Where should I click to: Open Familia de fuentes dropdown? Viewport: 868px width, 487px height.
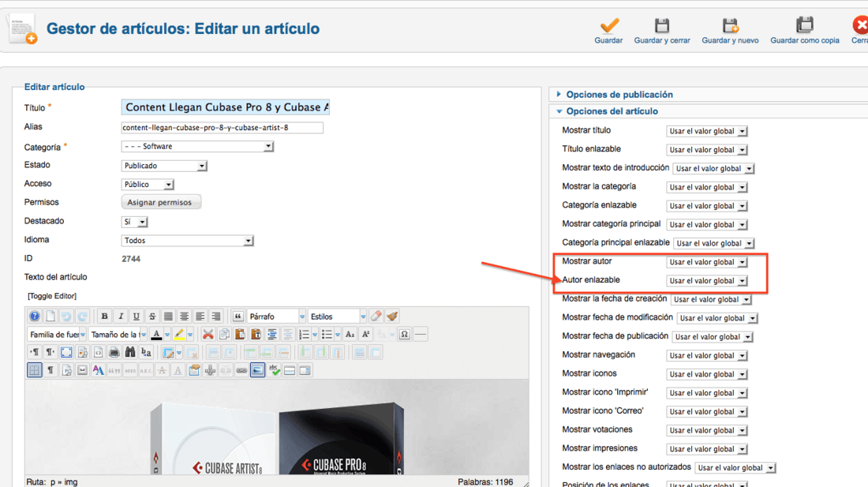tap(57, 334)
